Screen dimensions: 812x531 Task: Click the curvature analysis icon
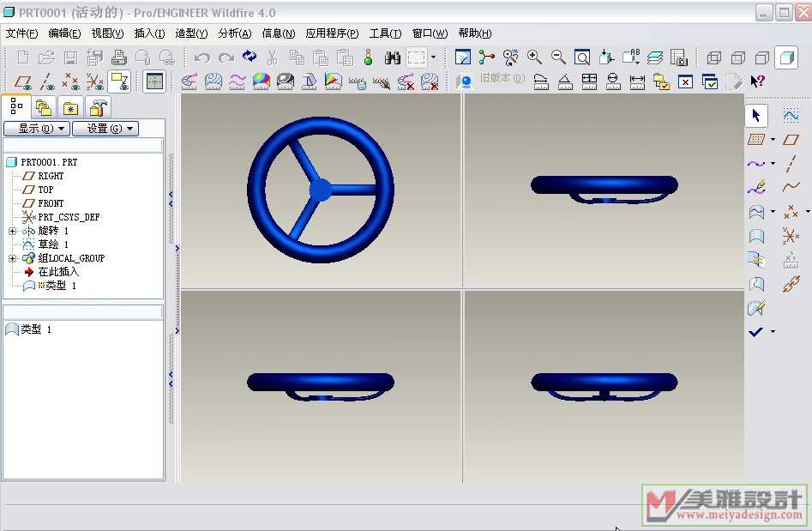tap(189, 81)
